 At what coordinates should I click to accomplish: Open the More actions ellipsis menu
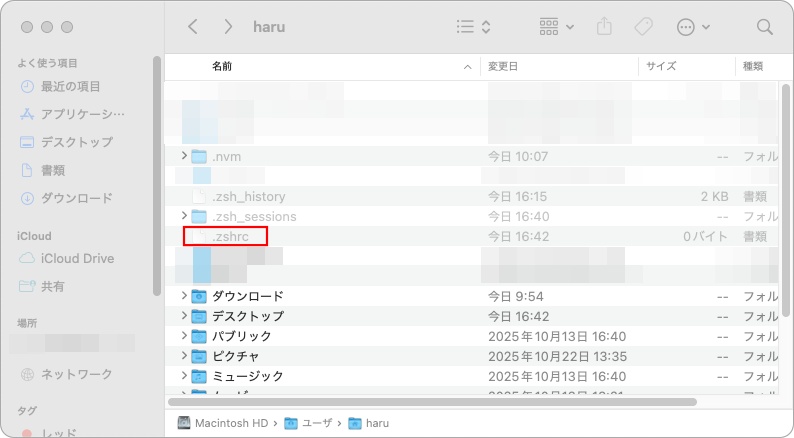(693, 27)
